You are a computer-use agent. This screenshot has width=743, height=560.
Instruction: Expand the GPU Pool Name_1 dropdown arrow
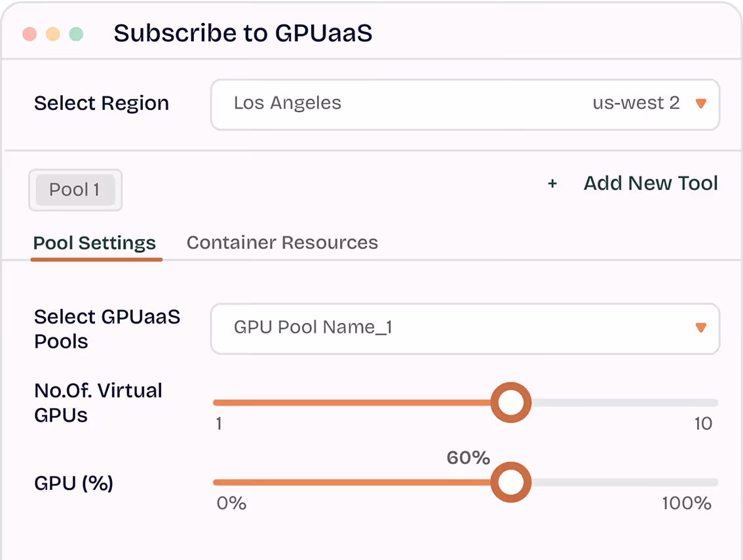click(701, 327)
